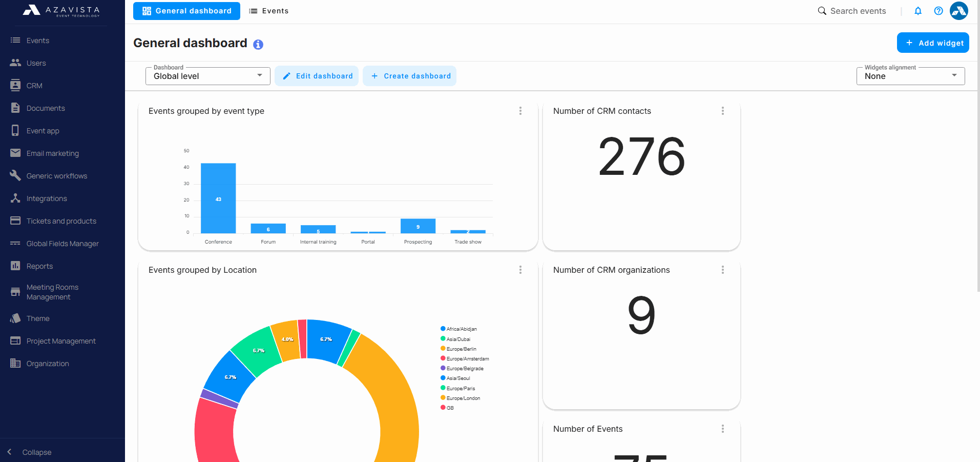Open Tickets and products sidebar link

(61, 221)
